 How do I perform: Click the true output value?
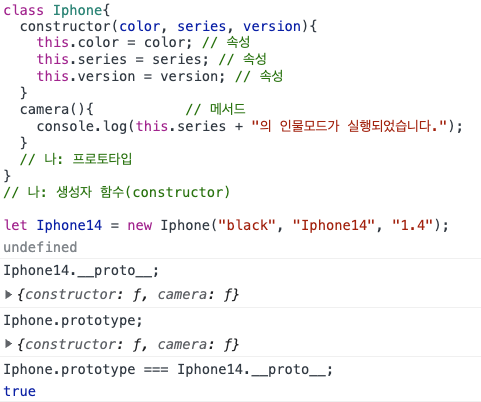(20, 391)
